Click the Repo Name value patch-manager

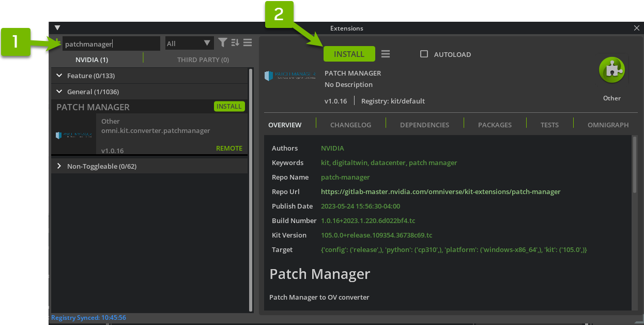coord(345,177)
